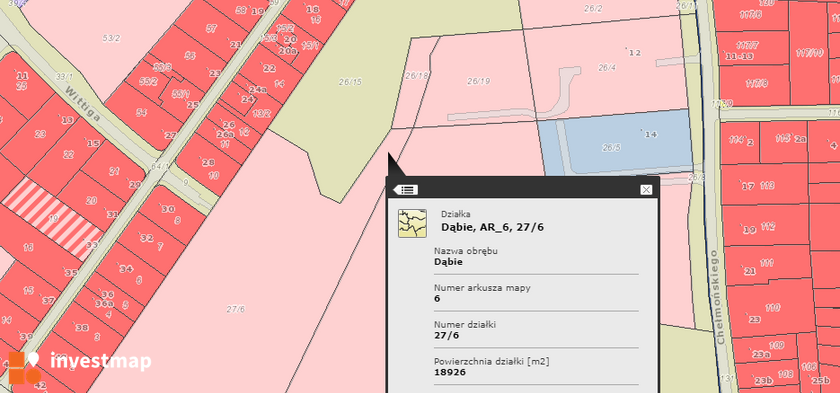Click parcel 27/6 label on map
The image size is (840, 393).
click(236, 309)
